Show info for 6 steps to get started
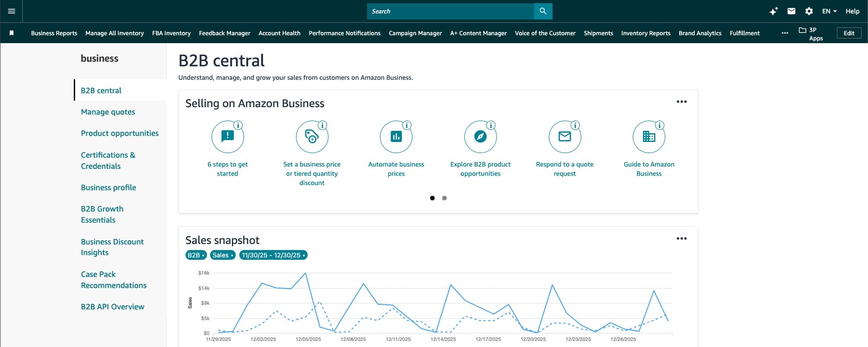This screenshot has height=347, width=868. (x=238, y=125)
